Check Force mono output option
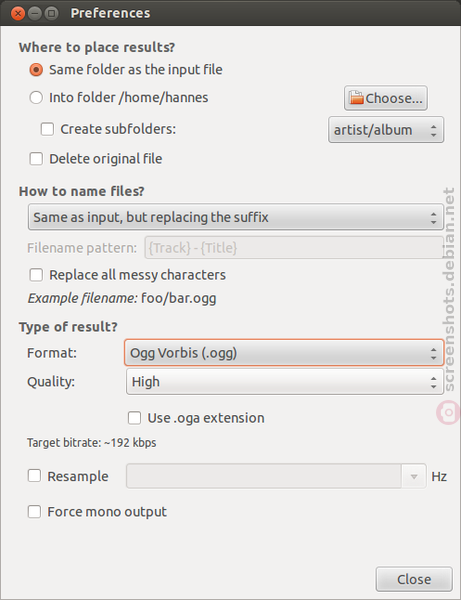 pyautogui.click(x=34, y=512)
